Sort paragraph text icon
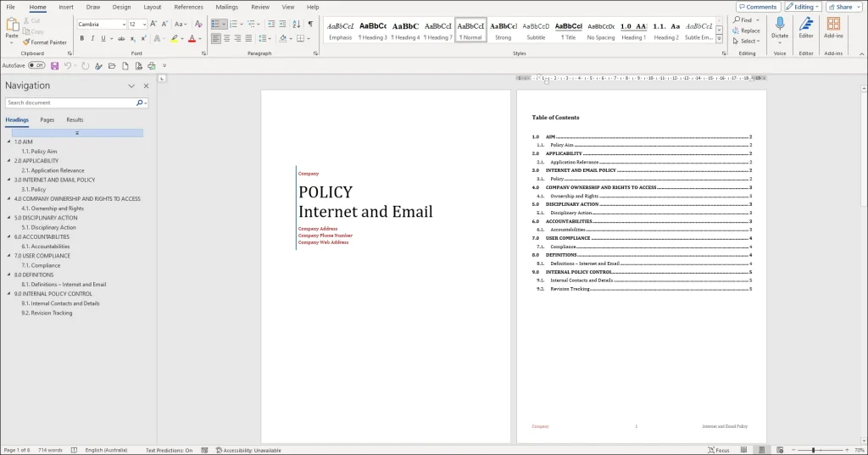 296,25
